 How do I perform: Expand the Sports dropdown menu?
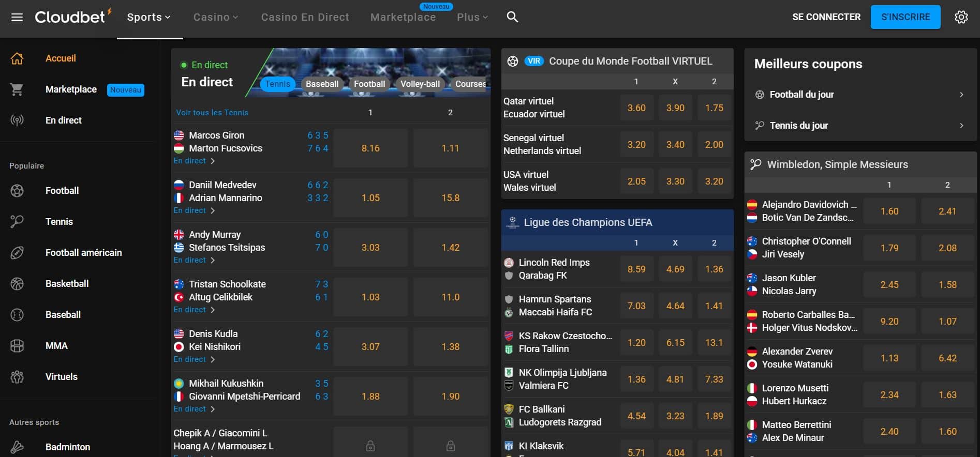tap(149, 17)
